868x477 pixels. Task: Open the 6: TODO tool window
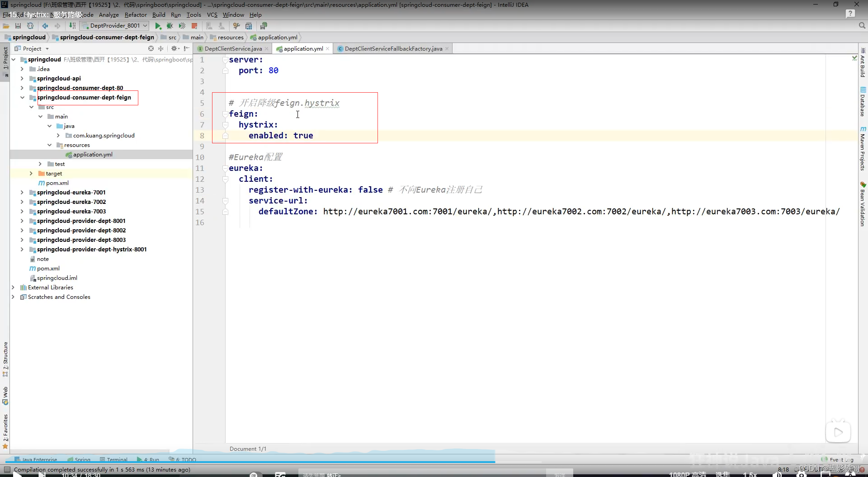click(183, 459)
